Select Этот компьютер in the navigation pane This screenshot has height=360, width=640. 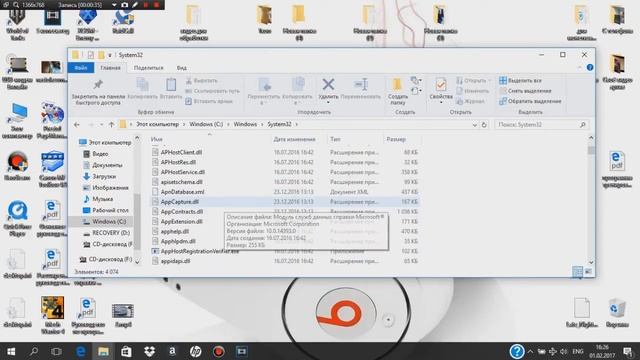[x=104, y=142]
